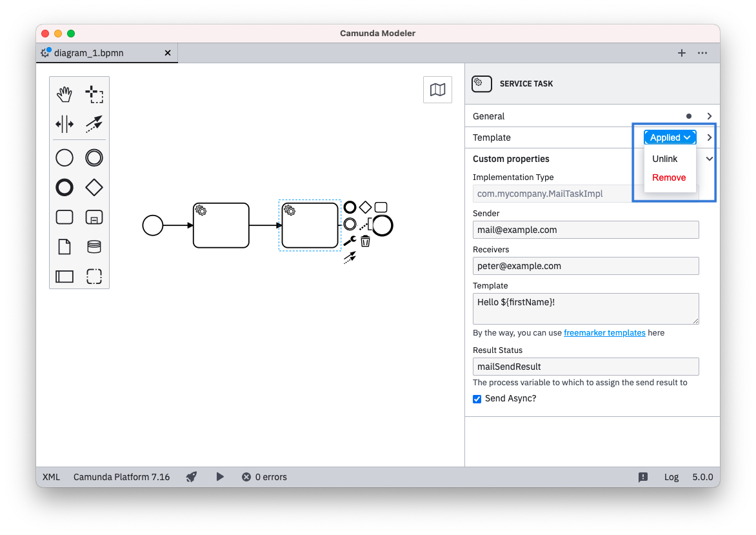Toggle the minimap map icon

tap(437, 90)
